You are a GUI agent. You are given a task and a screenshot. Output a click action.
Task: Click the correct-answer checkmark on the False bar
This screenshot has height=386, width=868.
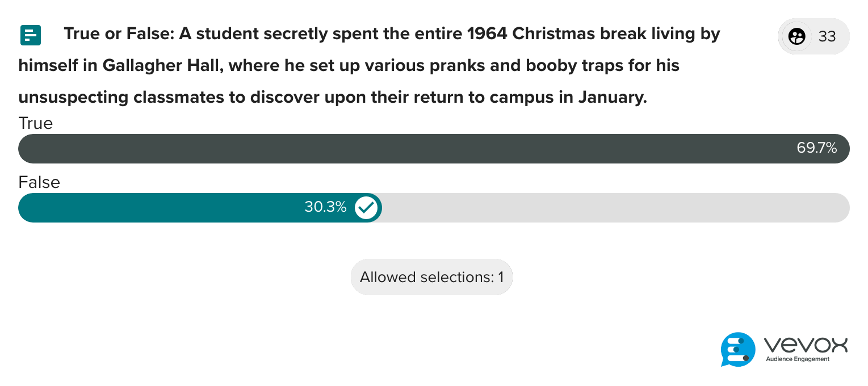(x=366, y=208)
